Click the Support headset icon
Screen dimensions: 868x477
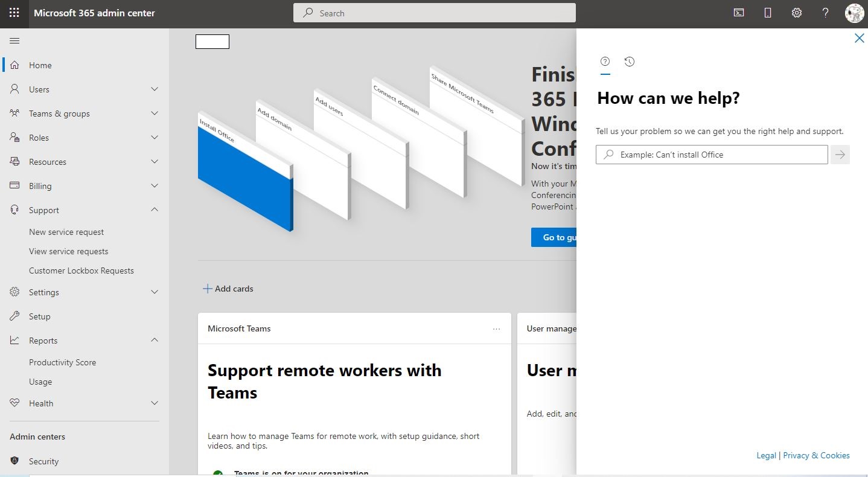[15, 210]
